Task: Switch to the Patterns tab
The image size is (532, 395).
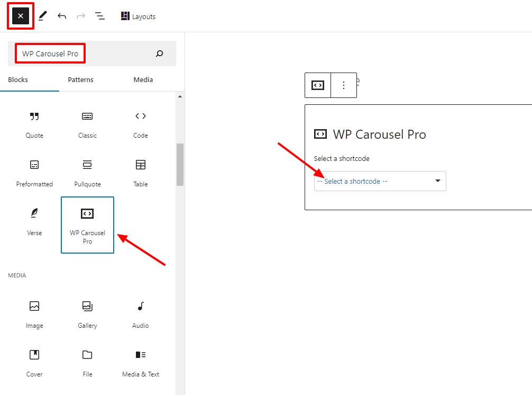Action: coord(80,79)
